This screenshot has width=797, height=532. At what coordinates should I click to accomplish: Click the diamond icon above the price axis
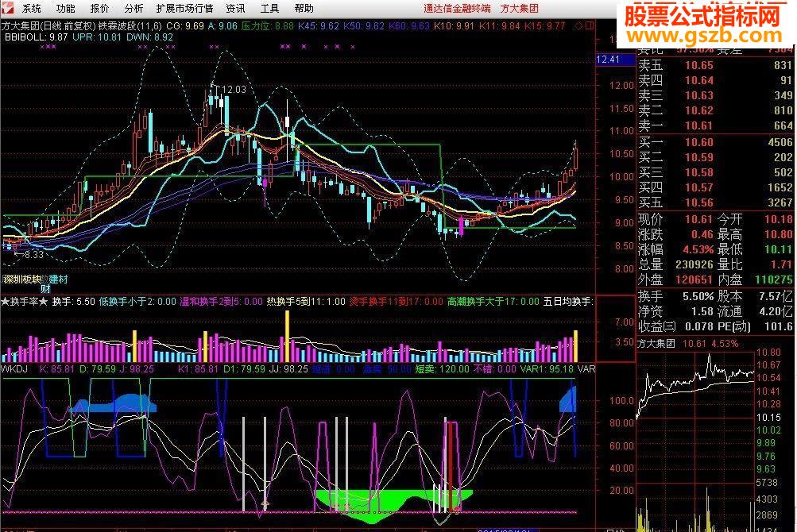(x=579, y=25)
